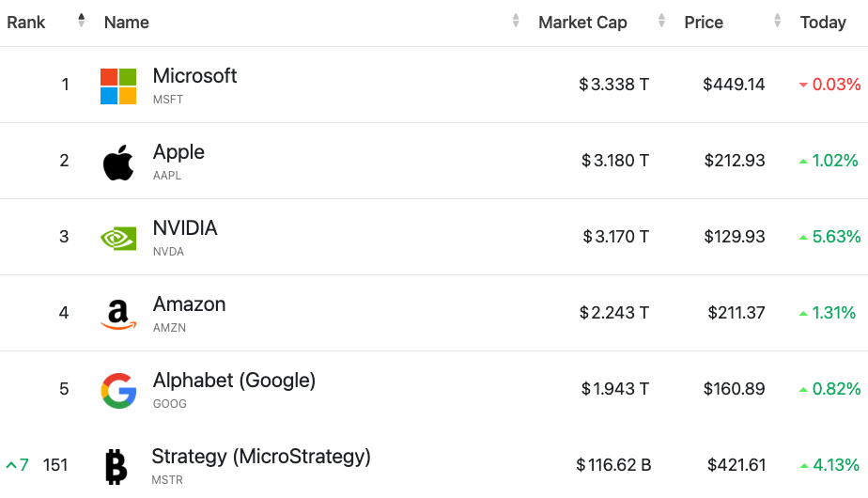868x498 pixels.
Task: Click the NVIDIA logo icon
Action: 118,238
